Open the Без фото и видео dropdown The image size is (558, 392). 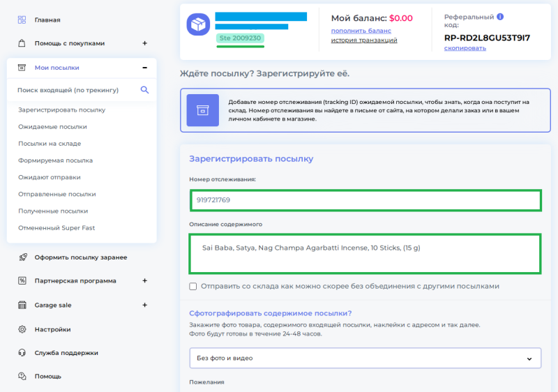(x=365, y=358)
